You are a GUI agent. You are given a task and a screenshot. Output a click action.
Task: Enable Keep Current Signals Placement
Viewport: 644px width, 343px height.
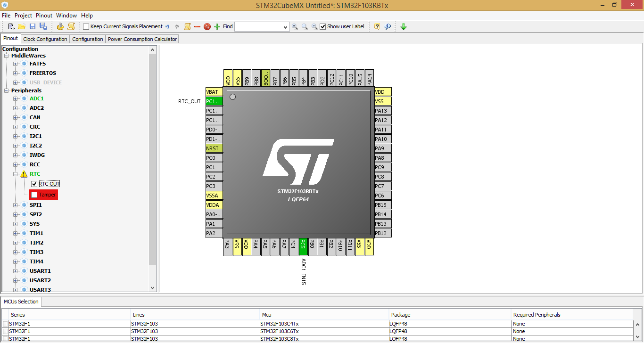(x=85, y=26)
